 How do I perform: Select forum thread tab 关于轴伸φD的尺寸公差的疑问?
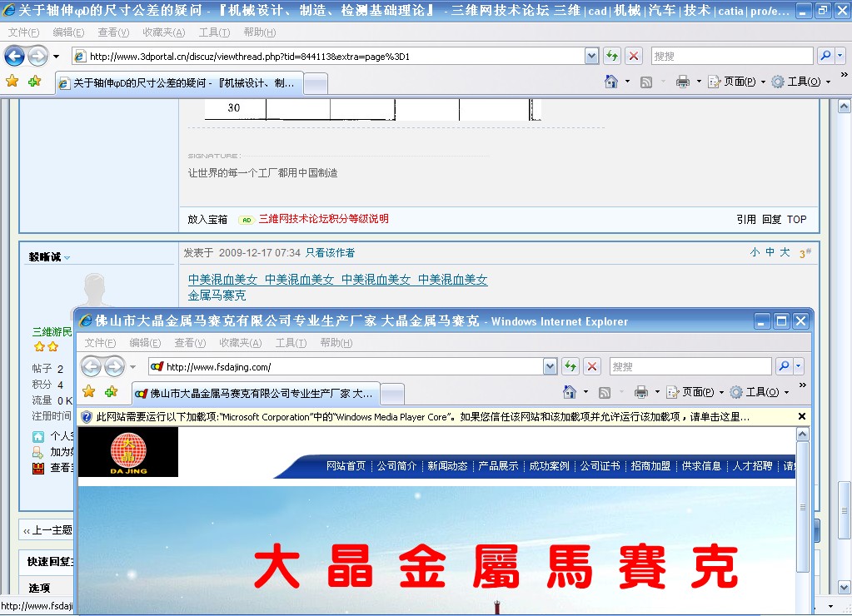(179, 83)
